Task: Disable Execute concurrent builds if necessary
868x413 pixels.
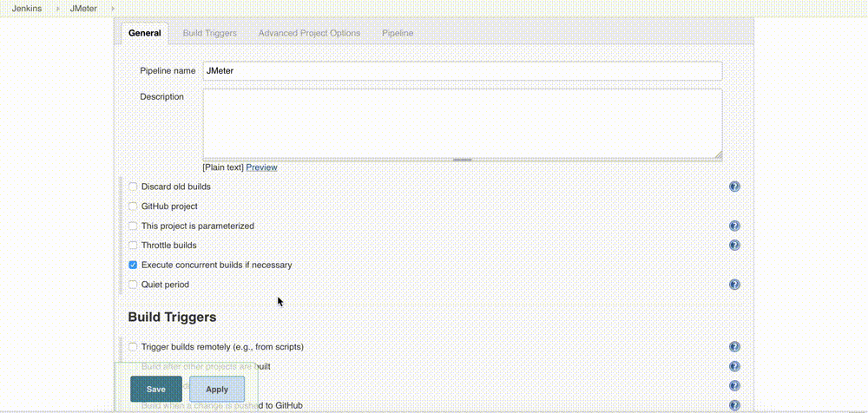Action: click(133, 265)
